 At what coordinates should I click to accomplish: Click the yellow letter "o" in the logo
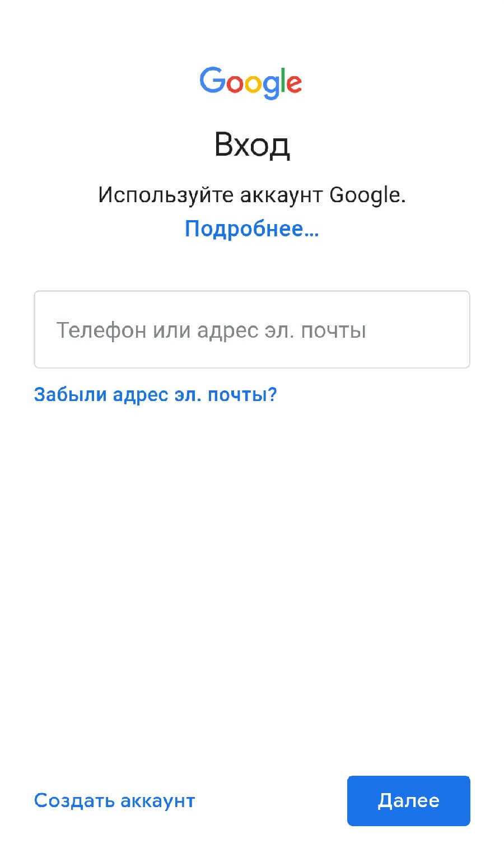tap(254, 85)
